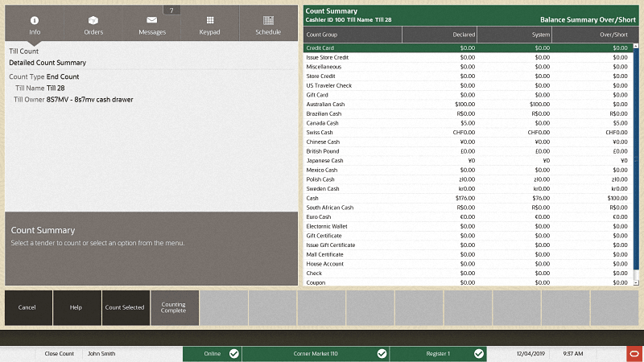The image size is (644, 362).
Task: Select the British Pound row
Action: tap(469, 151)
